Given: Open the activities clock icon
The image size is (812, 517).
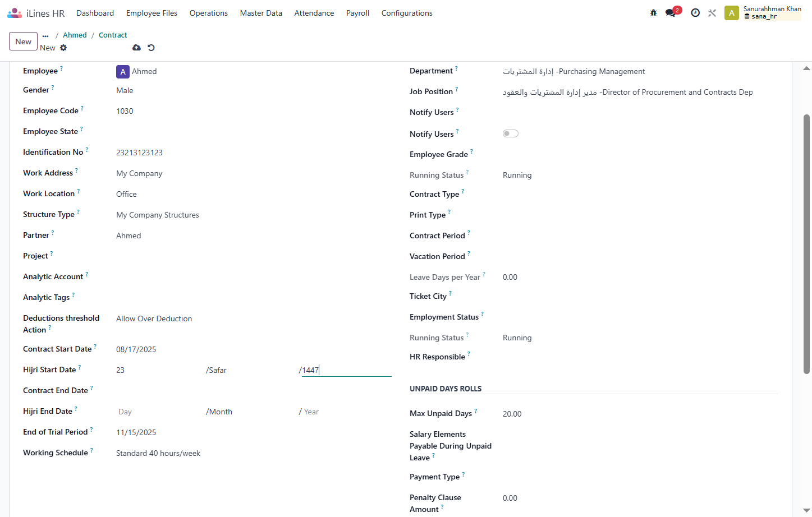Looking at the screenshot, I should coord(695,13).
